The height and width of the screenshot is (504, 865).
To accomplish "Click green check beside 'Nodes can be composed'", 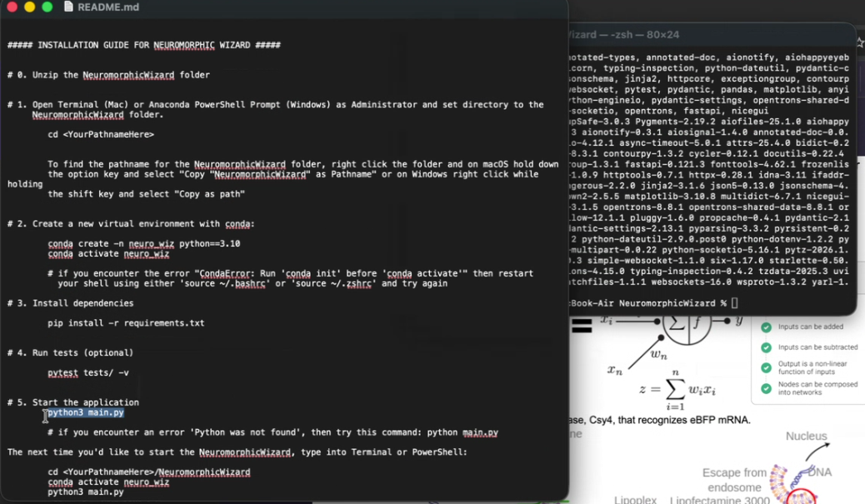I will tap(766, 388).
